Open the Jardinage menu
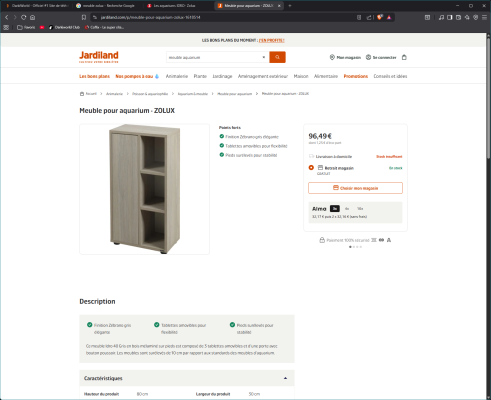 [222, 76]
